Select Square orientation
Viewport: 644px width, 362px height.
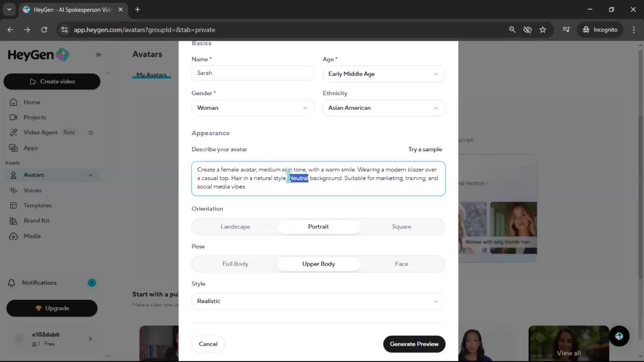tap(401, 227)
